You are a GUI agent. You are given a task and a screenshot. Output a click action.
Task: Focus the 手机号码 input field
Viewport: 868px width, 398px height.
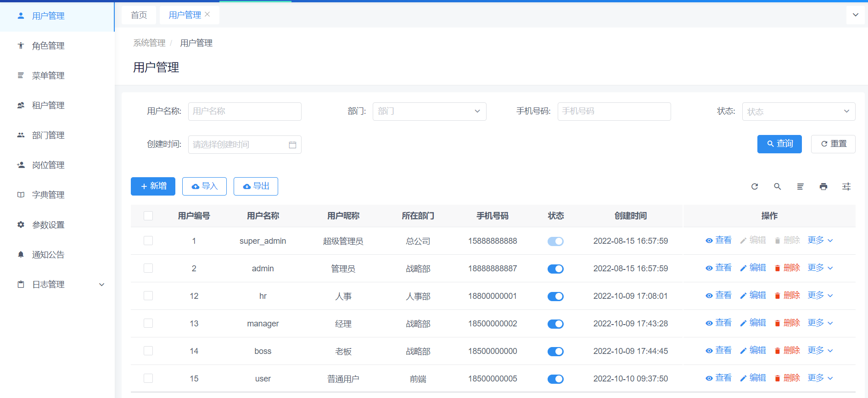coord(614,112)
